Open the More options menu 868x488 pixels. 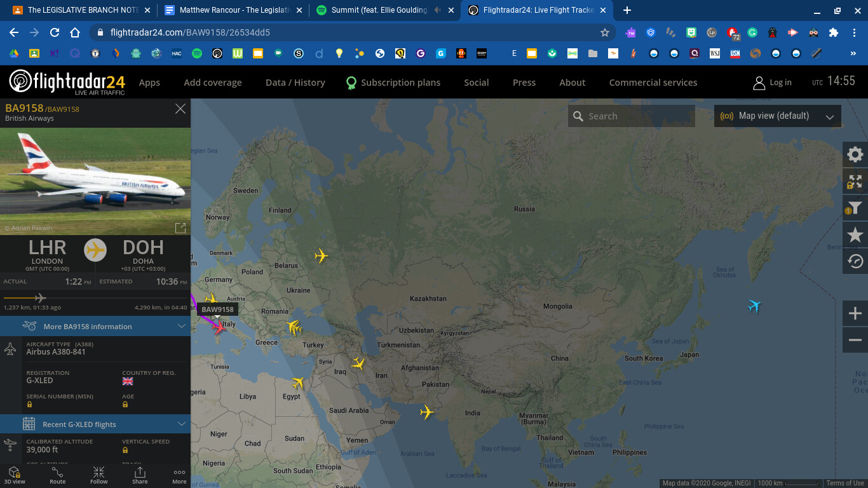(180, 475)
